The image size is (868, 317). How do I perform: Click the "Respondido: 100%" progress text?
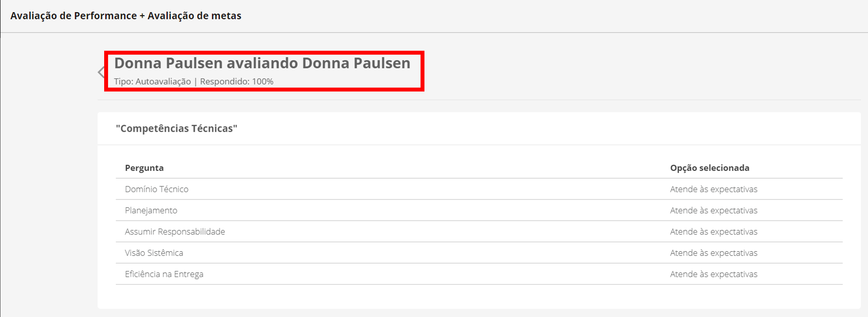point(237,82)
